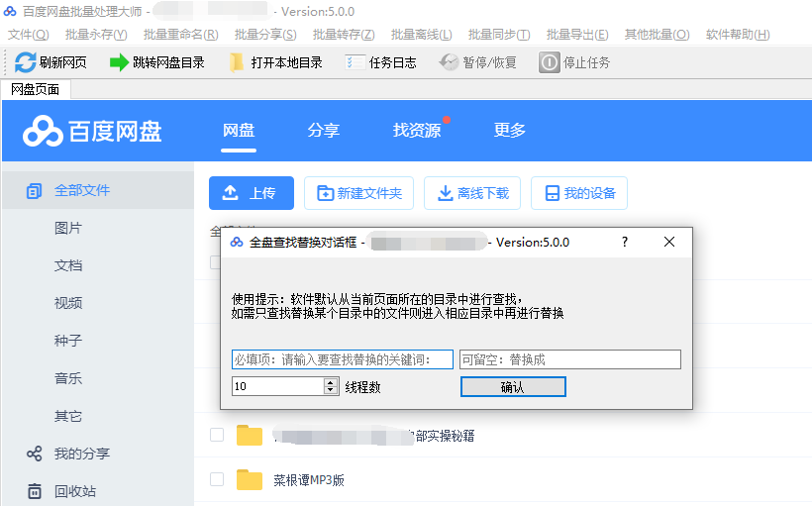This screenshot has height=506, width=812.
Task: Switch to the 找资源 navigation tab
Action: [417, 130]
